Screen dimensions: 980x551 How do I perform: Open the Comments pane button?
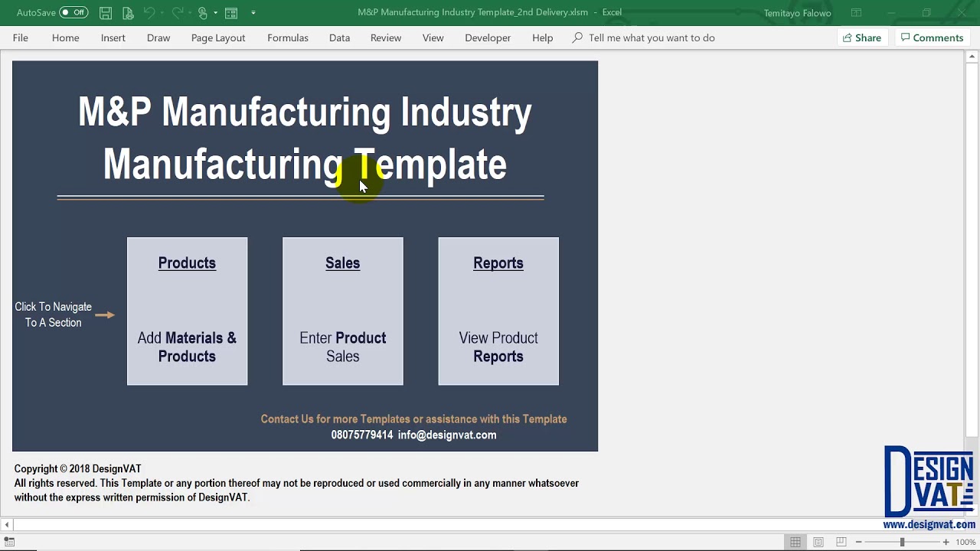[x=932, y=37]
